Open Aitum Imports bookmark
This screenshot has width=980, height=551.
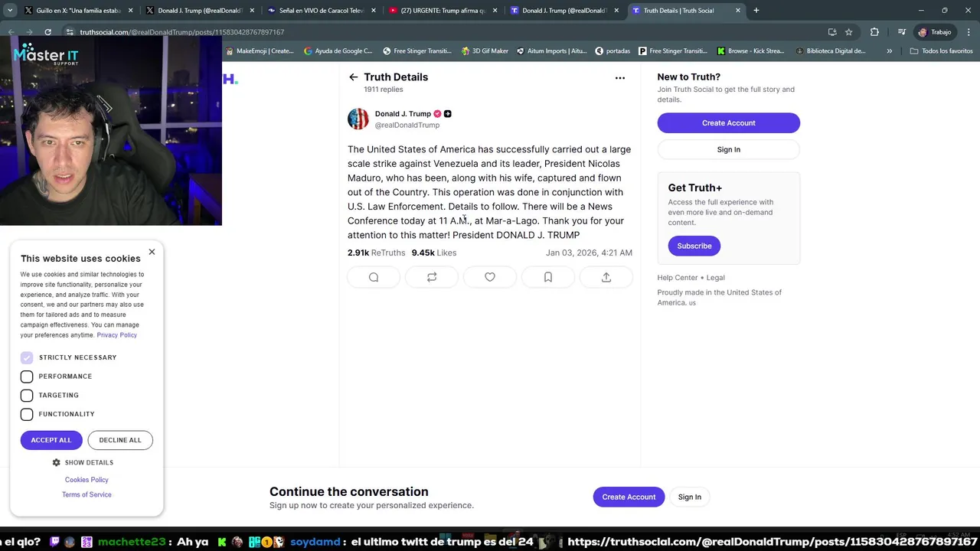[x=551, y=51]
